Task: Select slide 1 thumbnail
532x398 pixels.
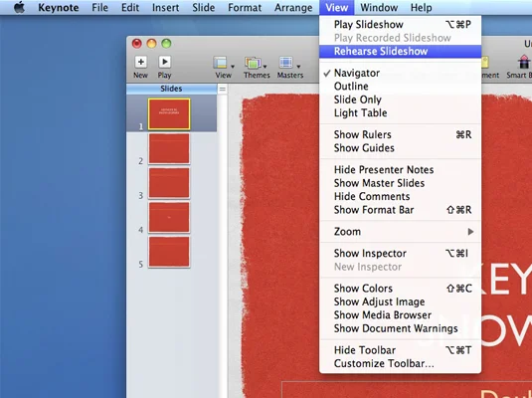Action: coord(169,114)
